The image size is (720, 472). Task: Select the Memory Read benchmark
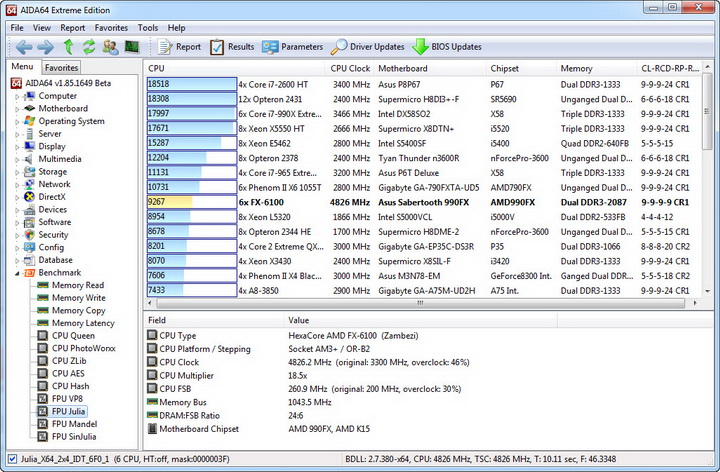click(78, 285)
